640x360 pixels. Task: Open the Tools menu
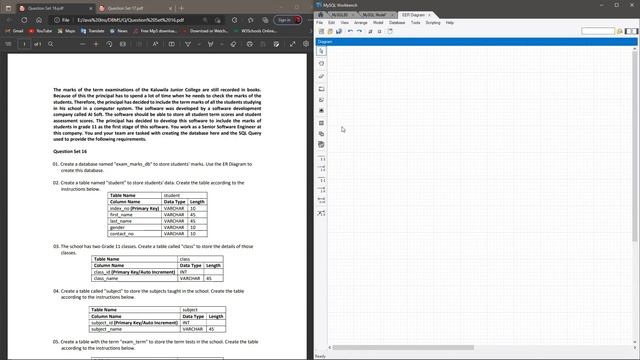[416, 23]
